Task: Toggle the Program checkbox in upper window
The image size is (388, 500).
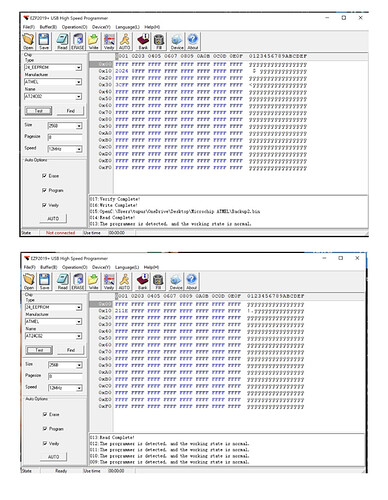Action: [x=44, y=190]
